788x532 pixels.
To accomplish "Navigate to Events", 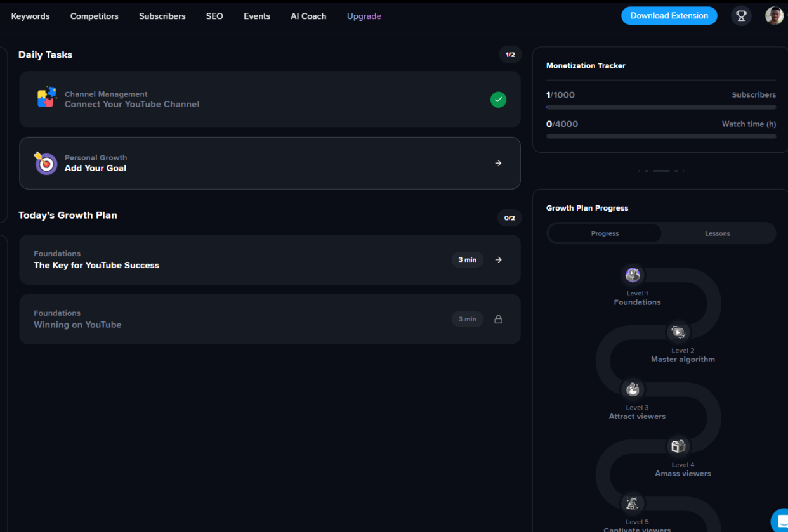I will tap(257, 16).
